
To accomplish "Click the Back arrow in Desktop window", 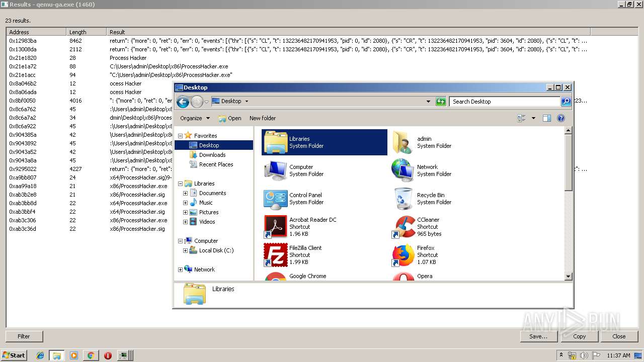I will coord(183,102).
